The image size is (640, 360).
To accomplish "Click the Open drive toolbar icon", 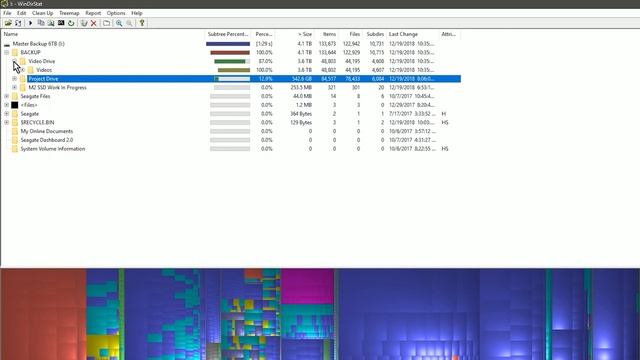I will click(8, 23).
